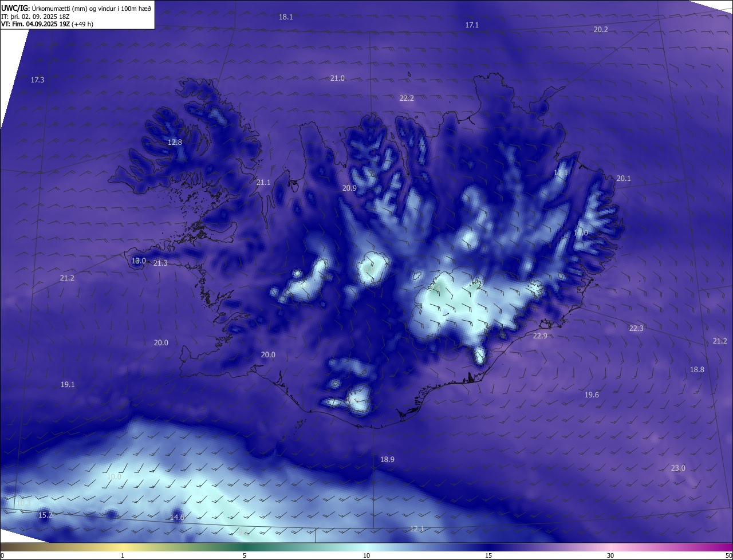The height and width of the screenshot is (560, 733).
Task: Click the 18.1 value label
Action: [286, 17]
